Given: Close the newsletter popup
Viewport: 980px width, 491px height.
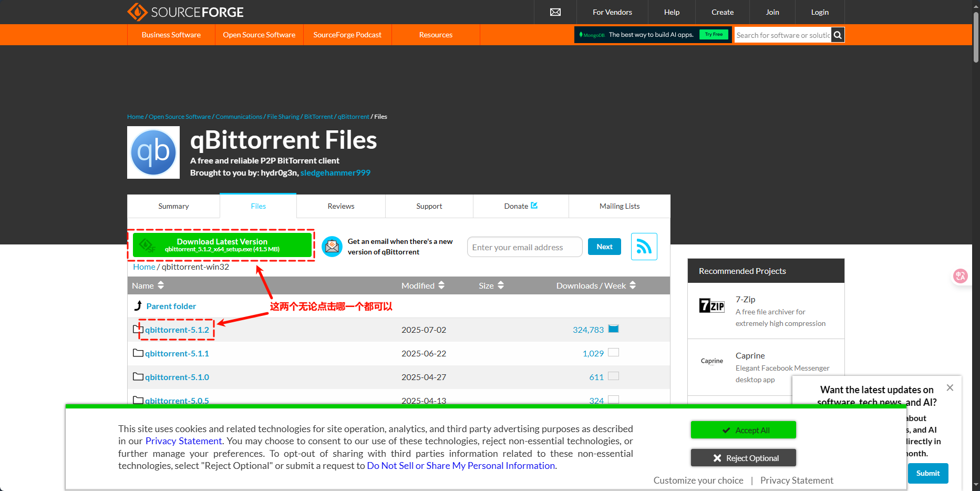Looking at the screenshot, I should [x=950, y=388].
